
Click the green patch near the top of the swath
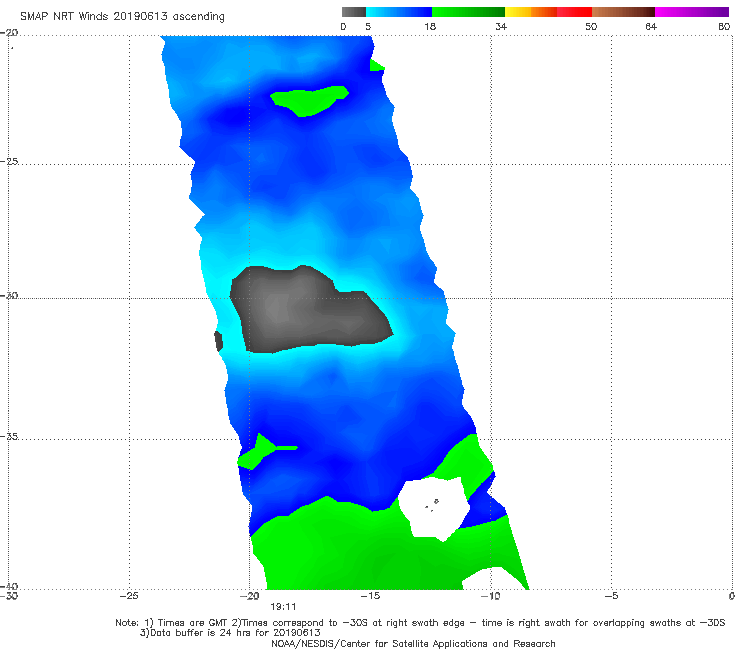(309, 101)
